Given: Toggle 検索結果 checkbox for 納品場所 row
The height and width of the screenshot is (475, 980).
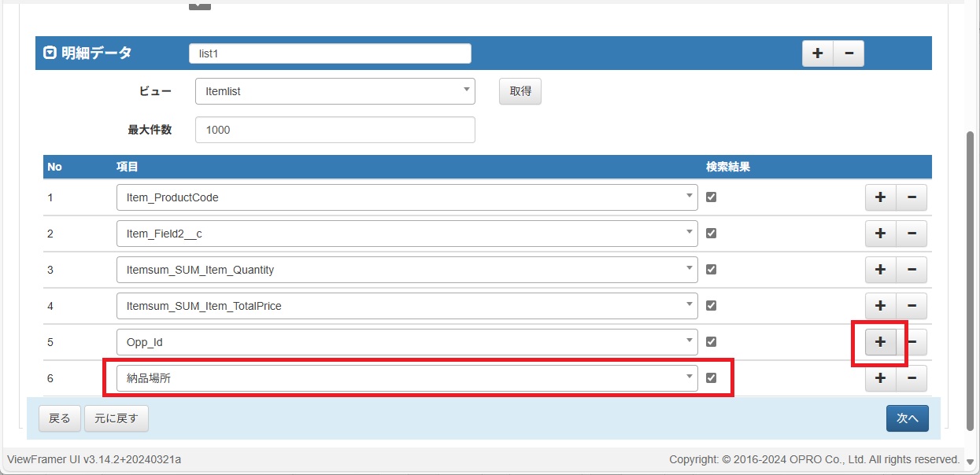Looking at the screenshot, I should (712, 378).
